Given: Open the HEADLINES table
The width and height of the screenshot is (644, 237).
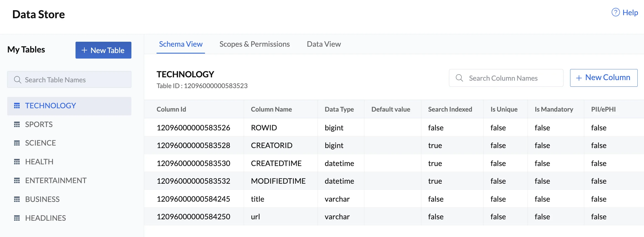Looking at the screenshot, I should (45, 218).
